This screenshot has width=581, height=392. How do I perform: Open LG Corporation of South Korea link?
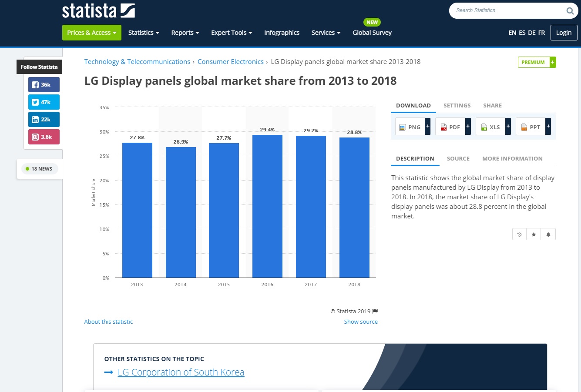(x=181, y=372)
